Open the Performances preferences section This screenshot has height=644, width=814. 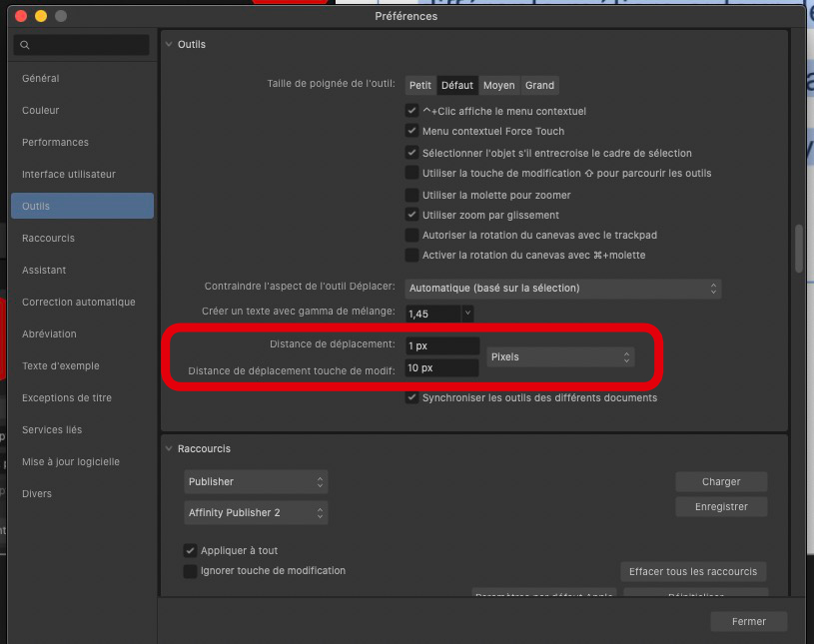[55, 142]
